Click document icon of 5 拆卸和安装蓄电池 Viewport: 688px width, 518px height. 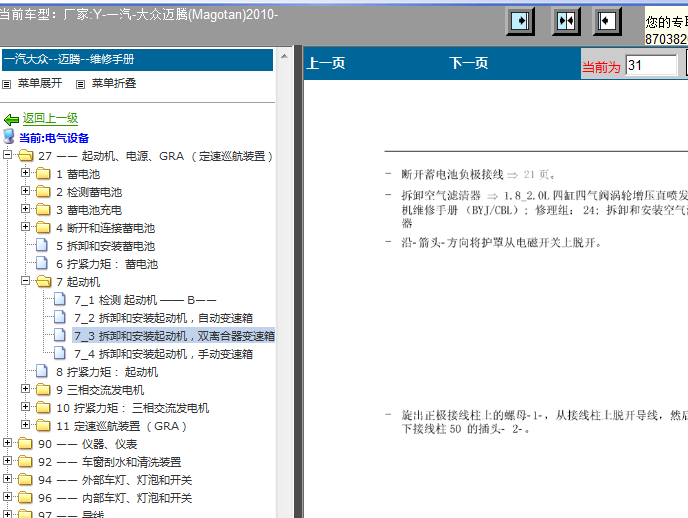click(x=42, y=245)
